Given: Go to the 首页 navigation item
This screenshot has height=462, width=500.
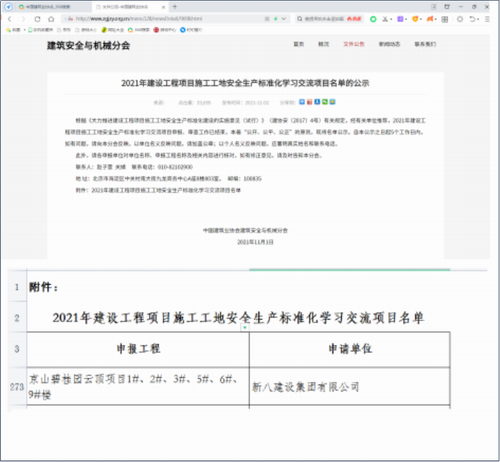Looking at the screenshot, I should click(298, 44).
